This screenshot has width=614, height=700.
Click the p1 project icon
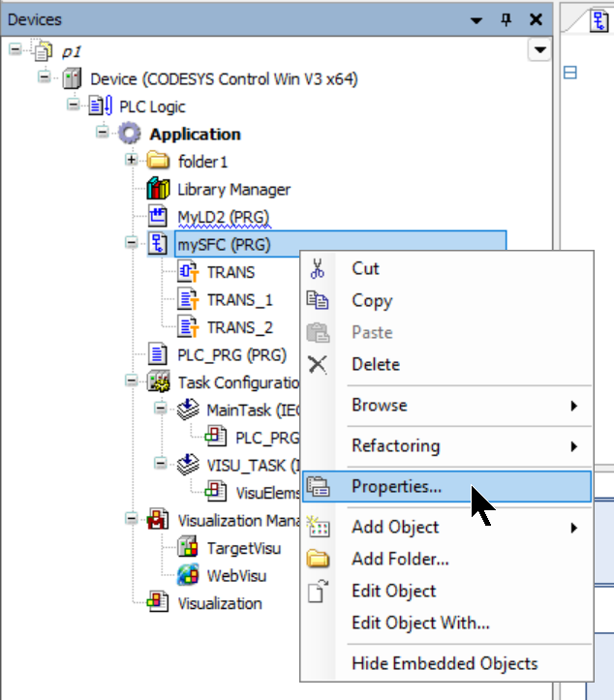point(43,51)
